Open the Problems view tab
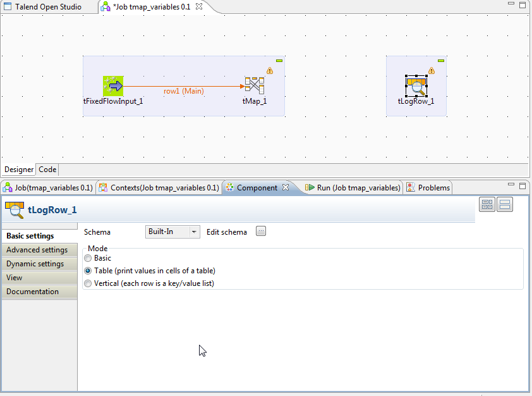Screen dimensions: 532x396 point(428,188)
